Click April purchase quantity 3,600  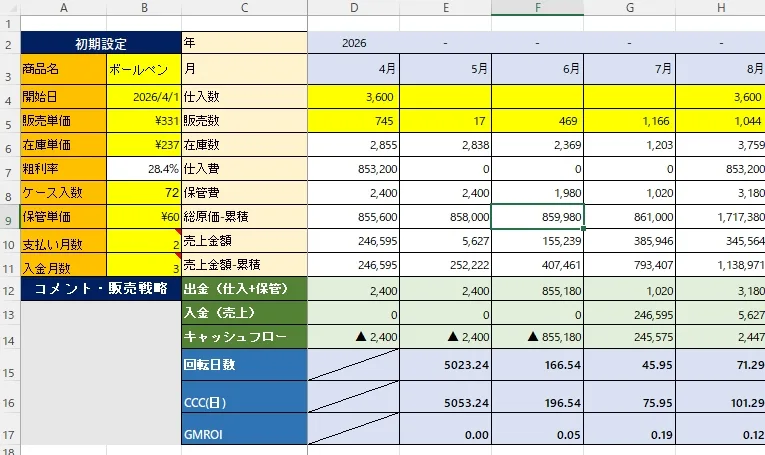[354, 97]
